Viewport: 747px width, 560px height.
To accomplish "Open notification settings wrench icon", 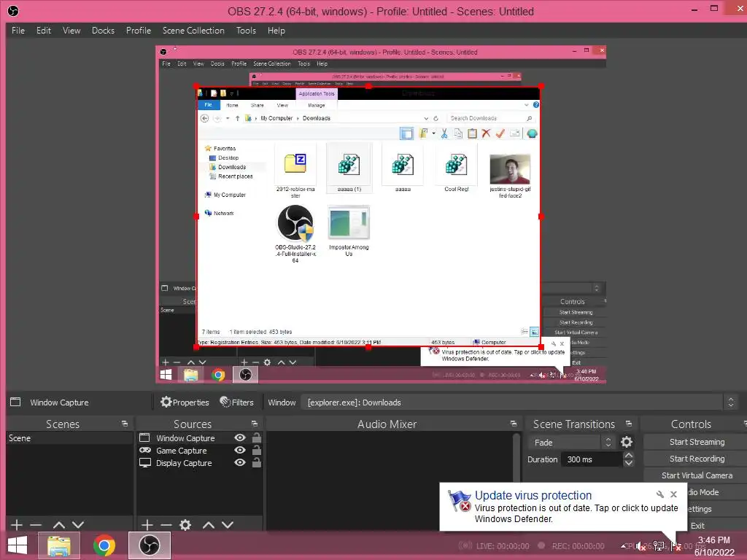I will 660,494.
